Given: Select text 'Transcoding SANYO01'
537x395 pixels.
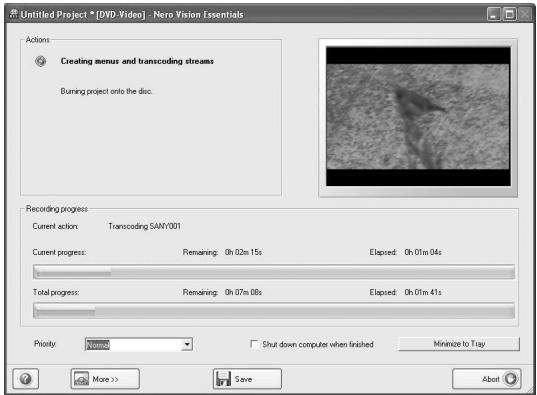Looking at the screenshot, I should pos(144,226).
